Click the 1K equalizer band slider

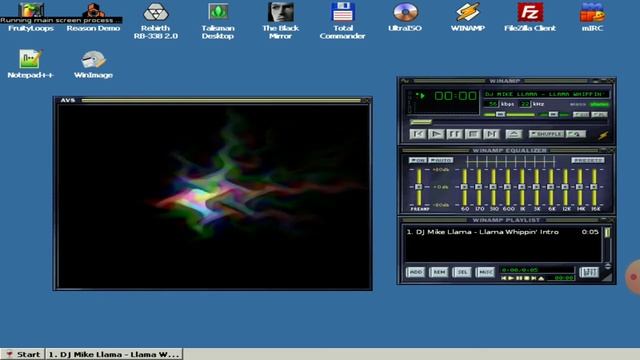[x=522, y=187]
